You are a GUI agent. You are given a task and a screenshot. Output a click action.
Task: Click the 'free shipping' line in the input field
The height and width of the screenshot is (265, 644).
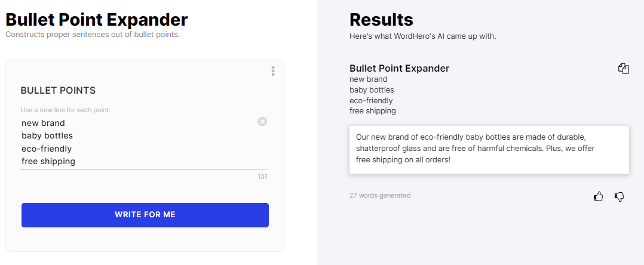[48, 161]
